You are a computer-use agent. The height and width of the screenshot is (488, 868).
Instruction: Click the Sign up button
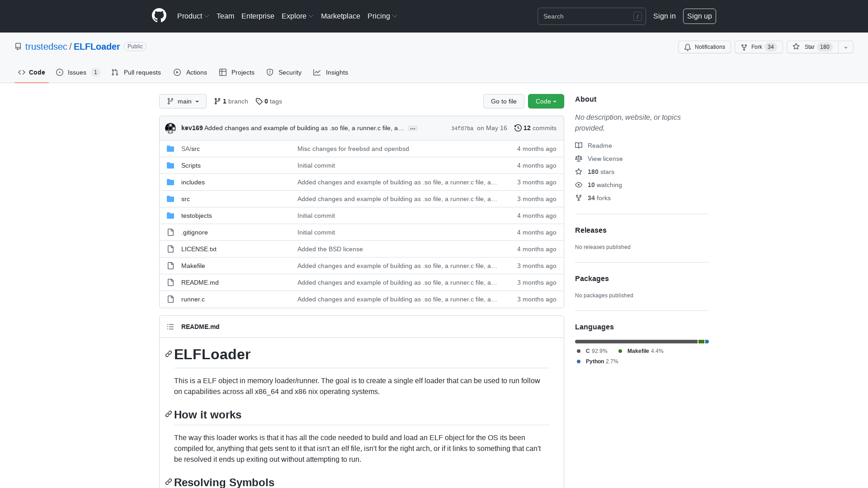coord(699,16)
